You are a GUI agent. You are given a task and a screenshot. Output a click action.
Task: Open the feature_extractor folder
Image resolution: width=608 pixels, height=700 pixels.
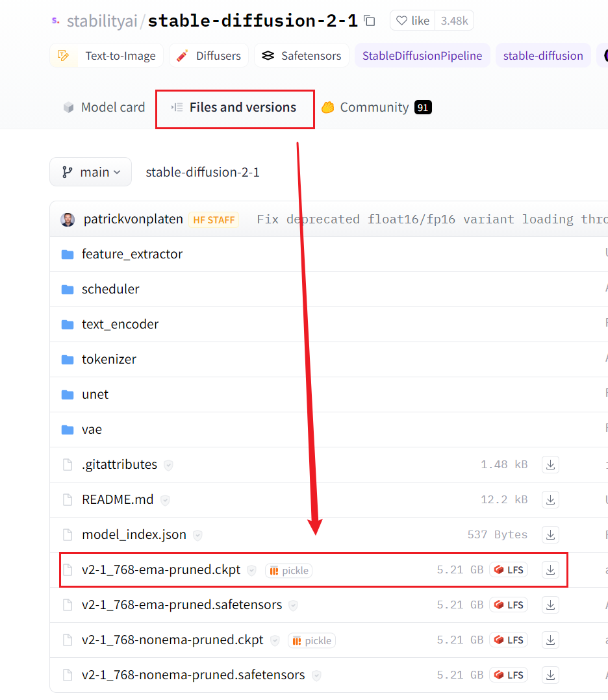pyautogui.click(x=132, y=254)
